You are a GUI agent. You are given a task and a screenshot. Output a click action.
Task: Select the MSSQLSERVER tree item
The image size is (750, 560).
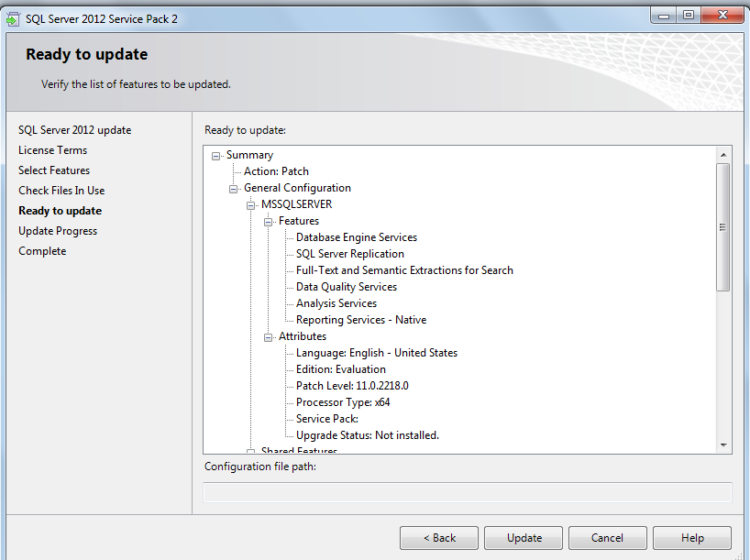(296, 204)
